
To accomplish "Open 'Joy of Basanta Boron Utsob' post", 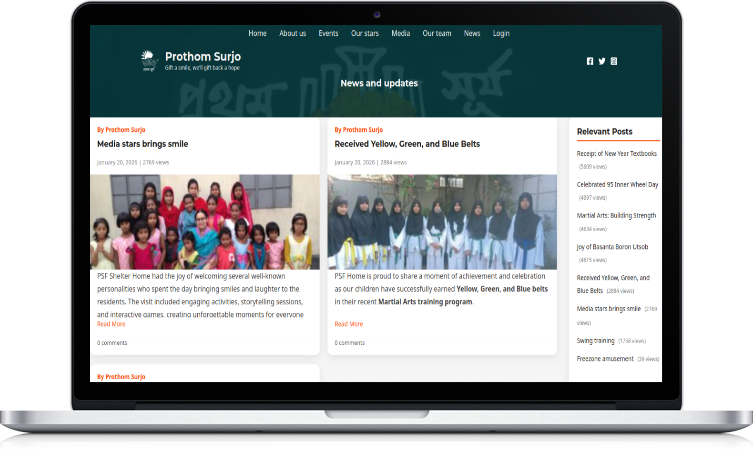I will [612, 246].
